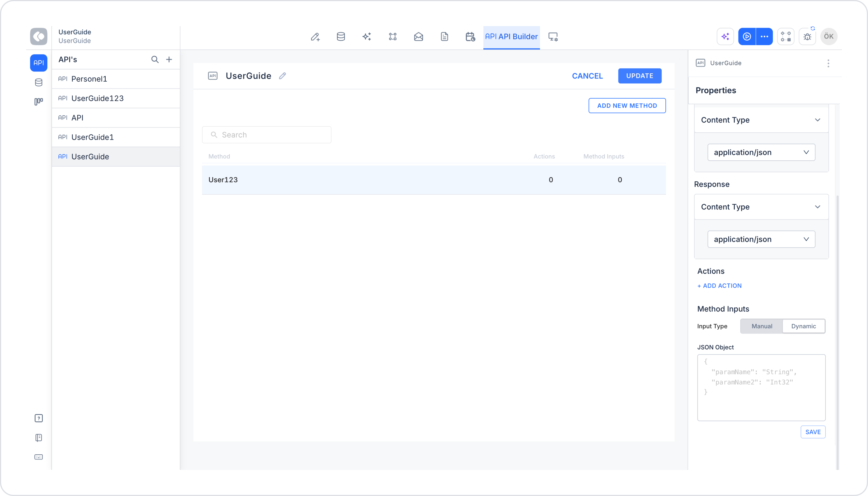Image resolution: width=868 pixels, height=496 pixels.
Task: Select Manual input type
Action: pyautogui.click(x=762, y=326)
